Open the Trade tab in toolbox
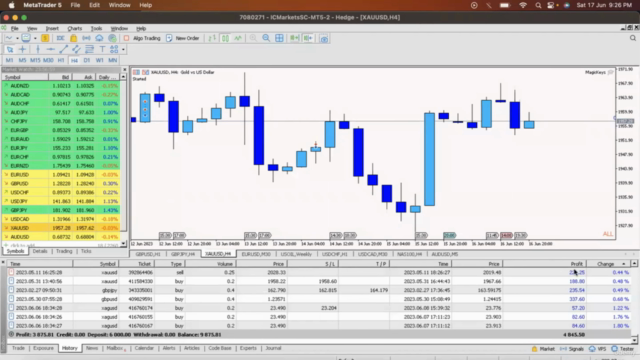Image resolution: width=640 pixels, height=360 pixels. [18, 348]
